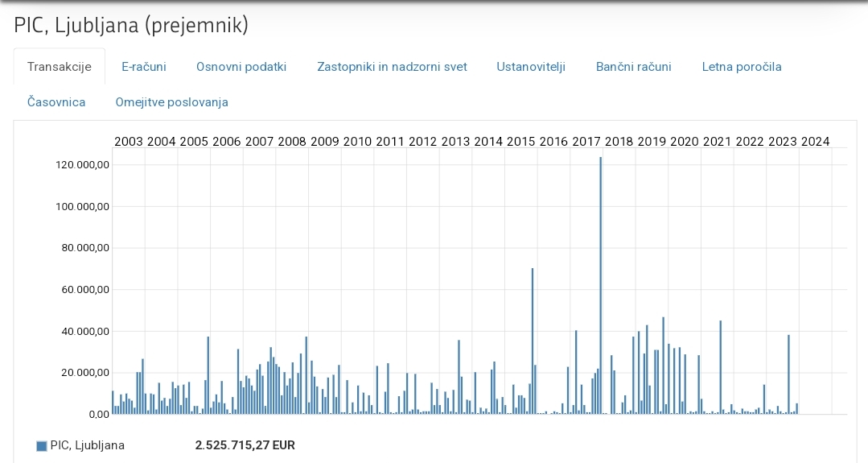Open the Osnovni podatki tab
Image resolution: width=868 pixels, height=463 pixels.
pyautogui.click(x=241, y=67)
